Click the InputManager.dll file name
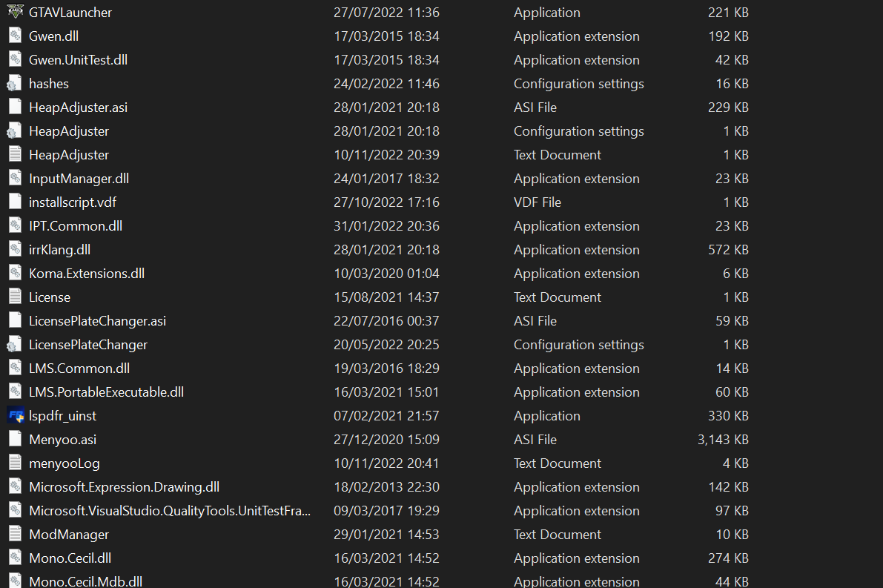Image resolution: width=883 pixels, height=588 pixels. click(79, 179)
